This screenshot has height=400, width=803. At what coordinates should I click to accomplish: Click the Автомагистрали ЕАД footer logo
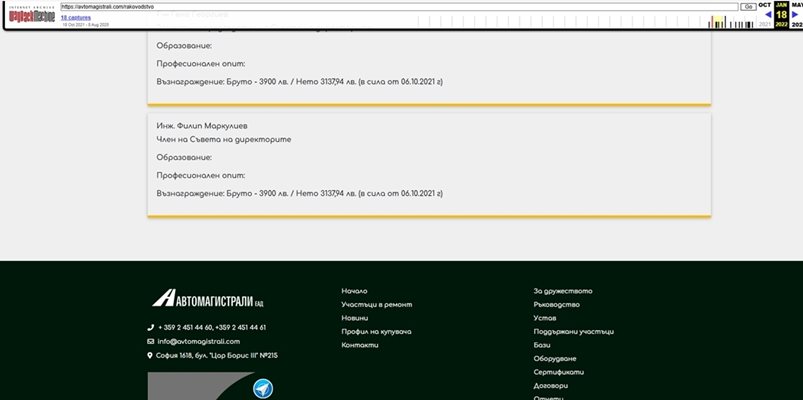[208, 298]
